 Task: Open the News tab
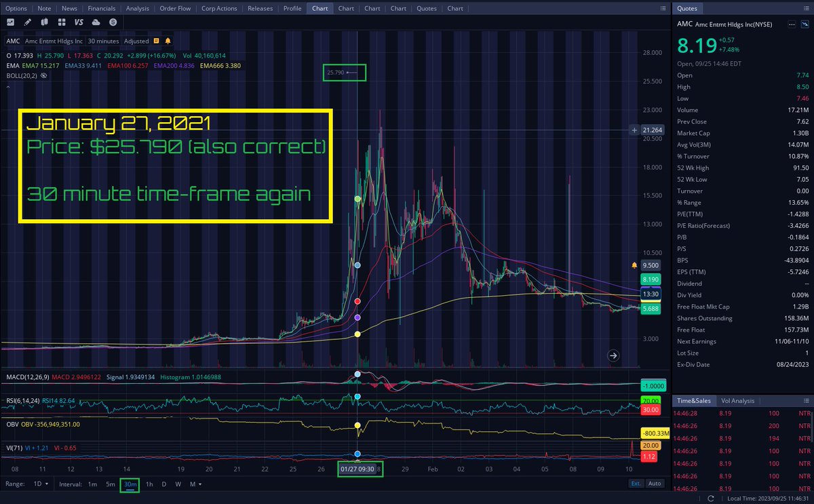pos(69,8)
